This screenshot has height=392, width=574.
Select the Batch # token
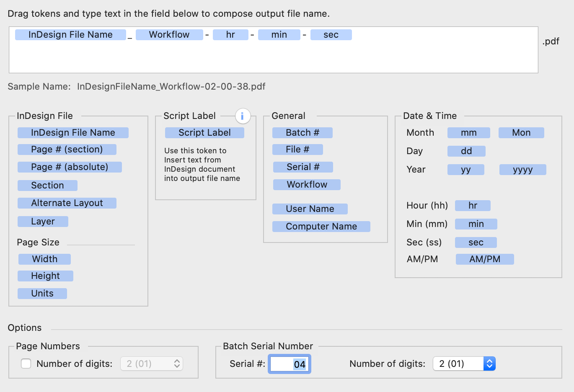tap(302, 132)
